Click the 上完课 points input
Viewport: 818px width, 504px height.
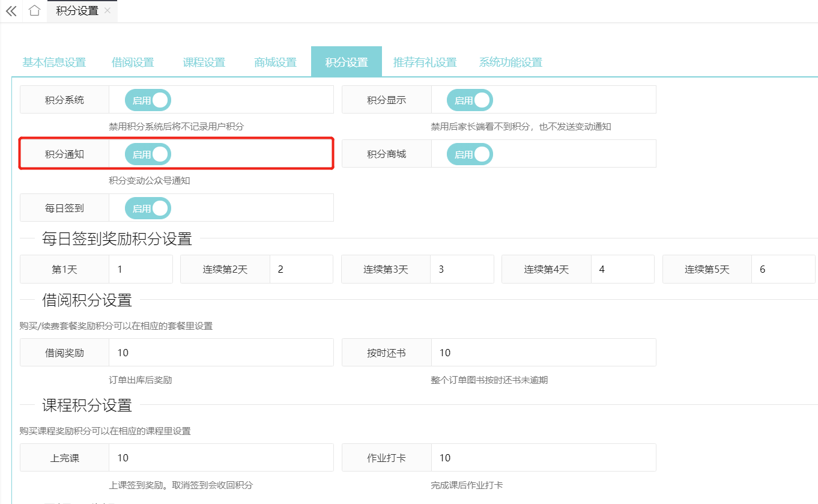coord(221,458)
